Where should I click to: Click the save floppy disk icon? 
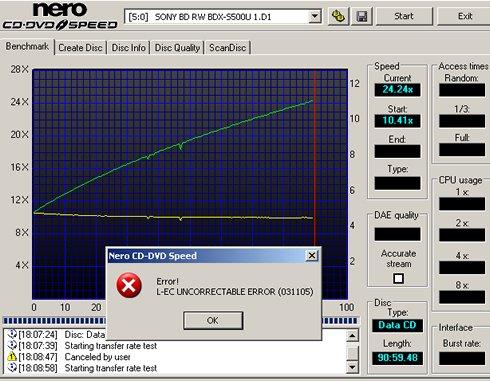pyautogui.click(x=362, y=16)
